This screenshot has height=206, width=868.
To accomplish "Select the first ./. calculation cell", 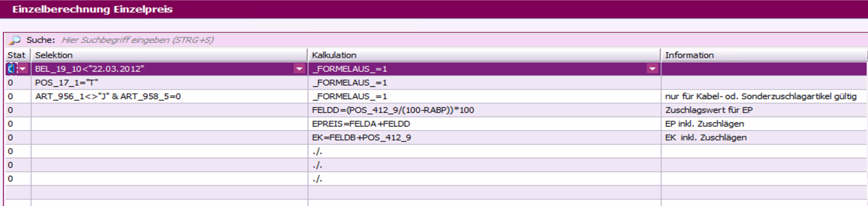I will point(483,151).
